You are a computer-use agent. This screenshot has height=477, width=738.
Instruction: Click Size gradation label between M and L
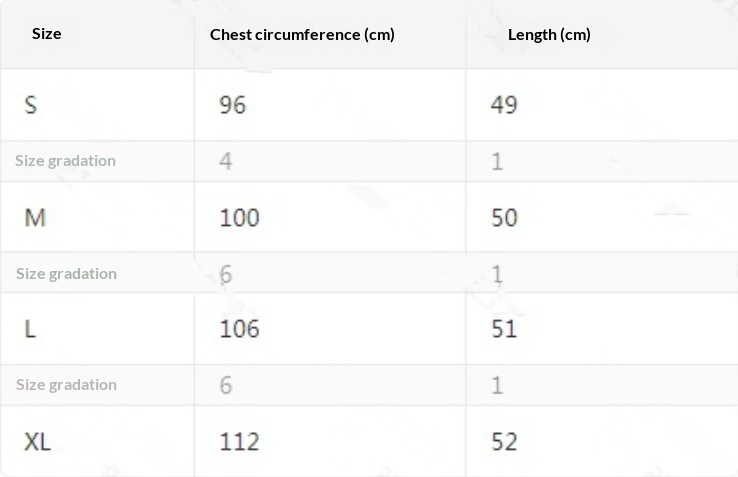point(66,273)
